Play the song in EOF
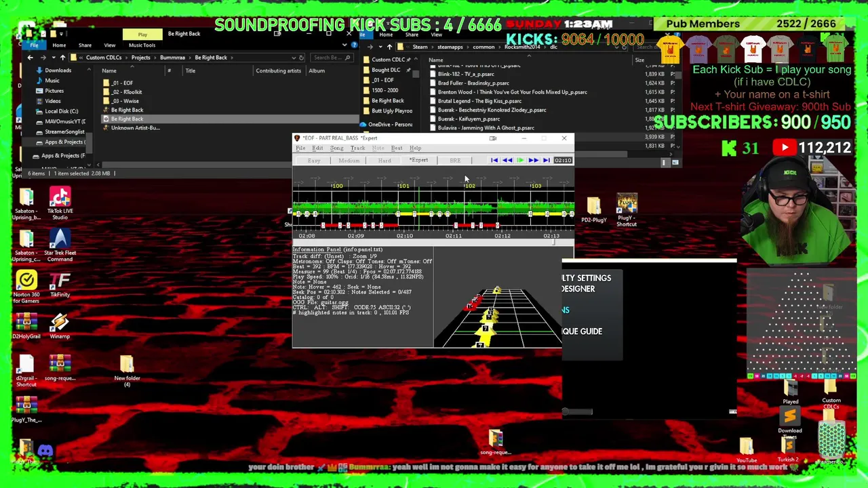 tap(520, 161)
